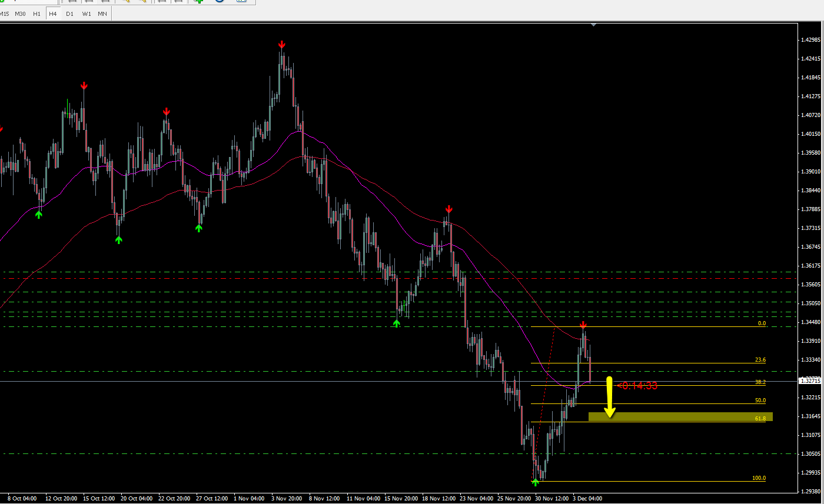Image resolution: width=824 pixels, height=504 pixels.
Task: Switch chart to the M15 timeframe
Action: (5, 14)
